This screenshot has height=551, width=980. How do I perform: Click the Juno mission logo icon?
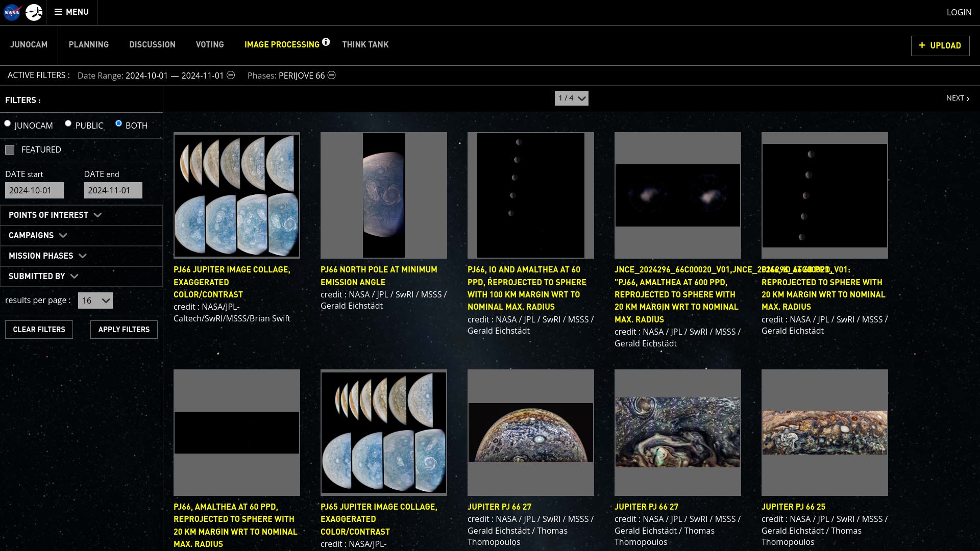tap(34, 12)
